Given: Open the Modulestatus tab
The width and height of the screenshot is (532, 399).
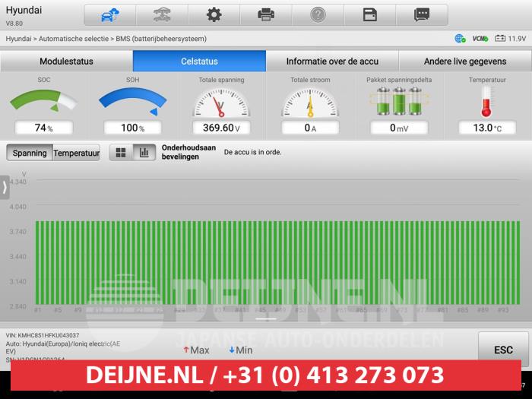Looking at the screenshot, I should 66,62.
